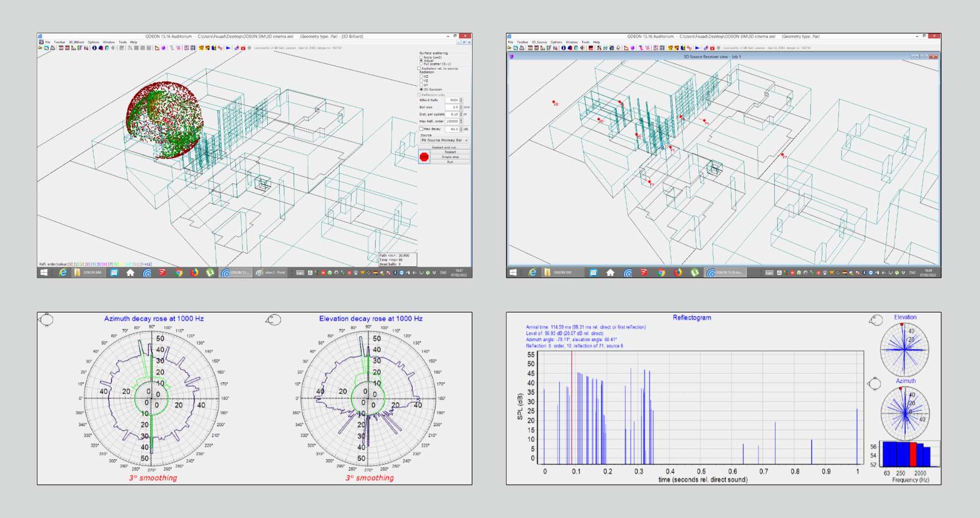Screen dimensions: 980x518
Task: Expand the P9 Source Monkey Bar dropdown
Action: (x=466, y=140)
